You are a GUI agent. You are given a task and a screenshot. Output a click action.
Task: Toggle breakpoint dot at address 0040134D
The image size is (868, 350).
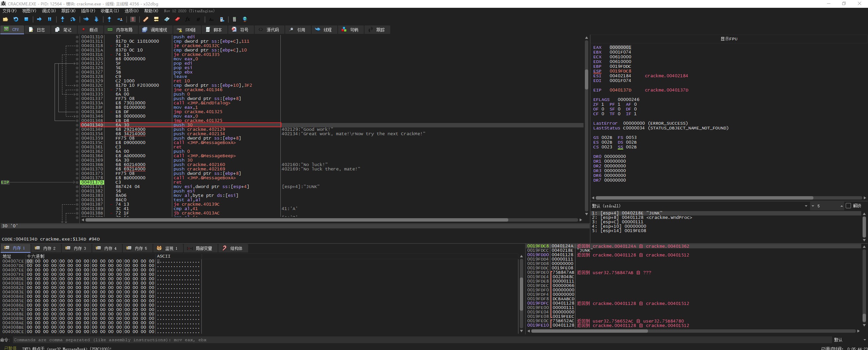click(77, 125)
